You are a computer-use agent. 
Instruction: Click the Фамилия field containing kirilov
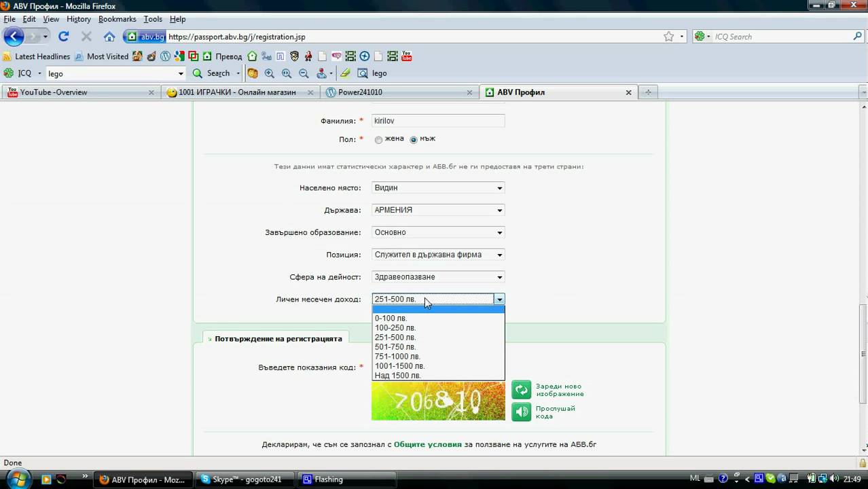(438, 121)
